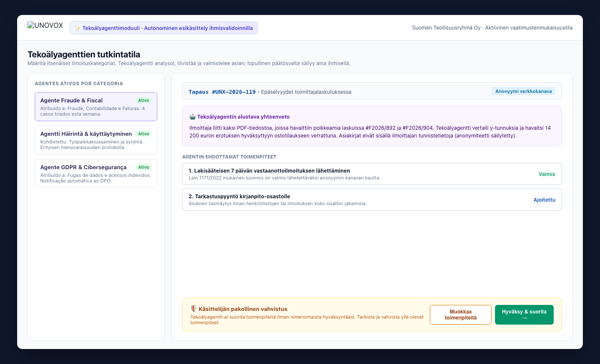Image resolution: width=600 pixels, height=364 pixels.
Task: Click Epäselvyydet toimittajalaskutuksessa case title
Action: coord(306,92)
